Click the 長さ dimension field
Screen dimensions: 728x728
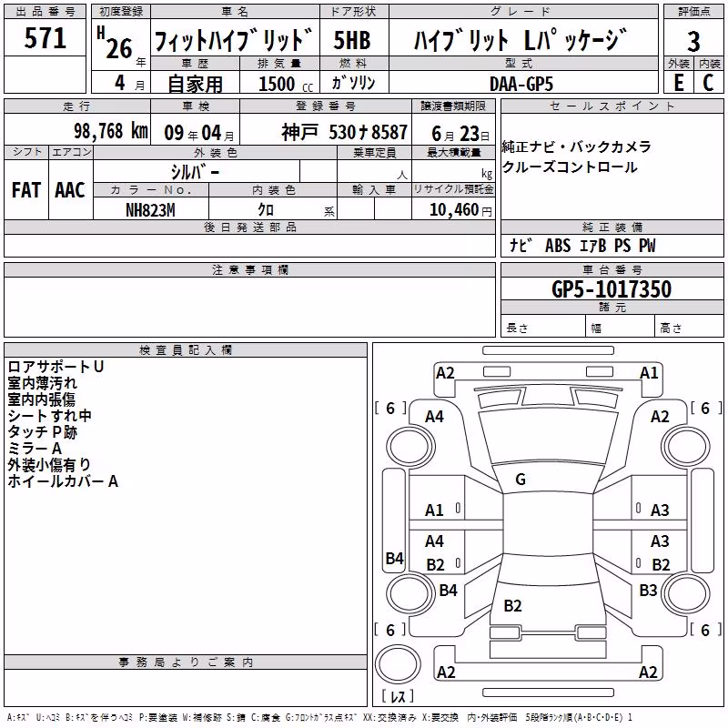pyautogui.click(x=542, y=326)
